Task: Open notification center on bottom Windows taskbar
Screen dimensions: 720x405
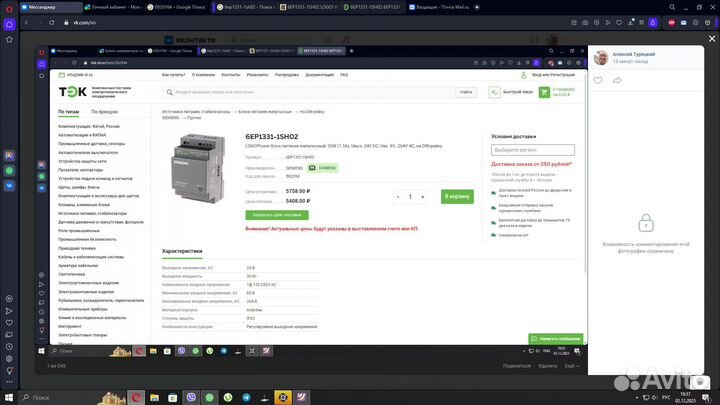Action: click(x=707, y=398)
